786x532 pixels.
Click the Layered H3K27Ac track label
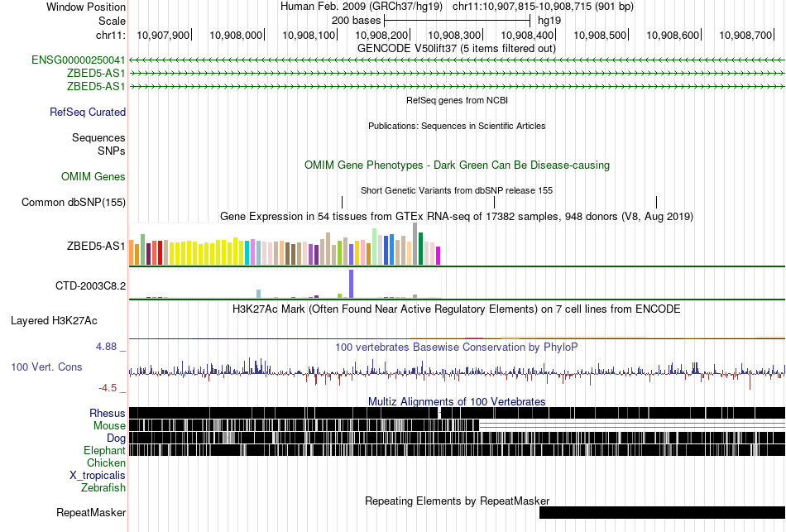pos(54,320)
